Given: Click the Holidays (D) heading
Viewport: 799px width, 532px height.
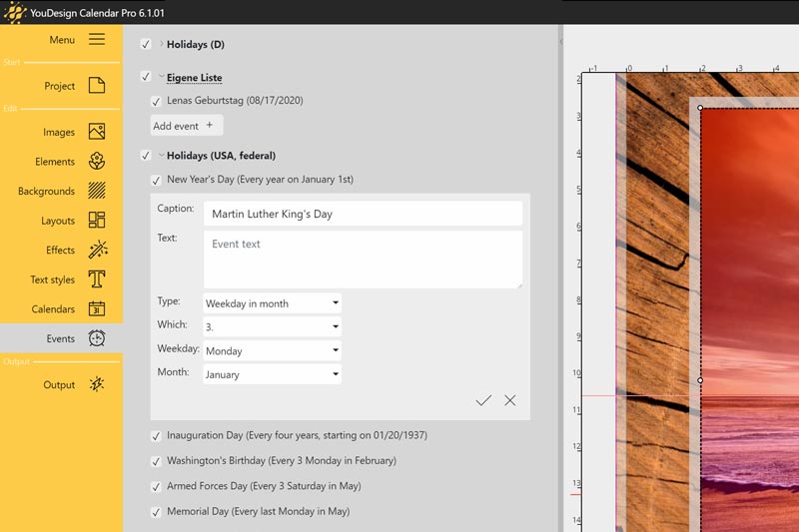Looking at the screenshot, I should point(196,44).
